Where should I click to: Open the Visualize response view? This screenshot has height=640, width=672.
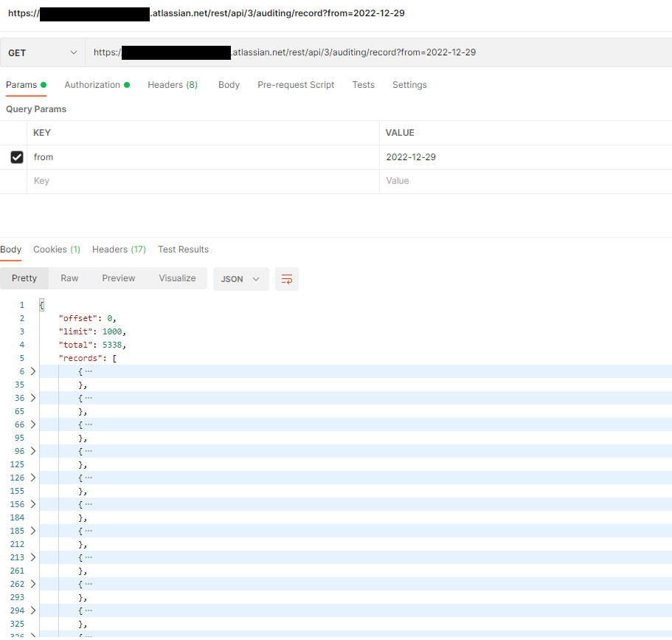tap(176, 278)
